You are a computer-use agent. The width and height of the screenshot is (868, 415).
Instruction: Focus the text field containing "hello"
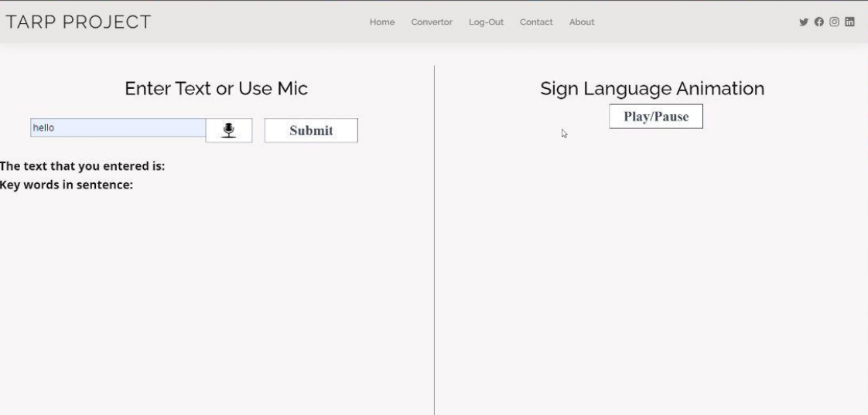[x=118, y=128]
